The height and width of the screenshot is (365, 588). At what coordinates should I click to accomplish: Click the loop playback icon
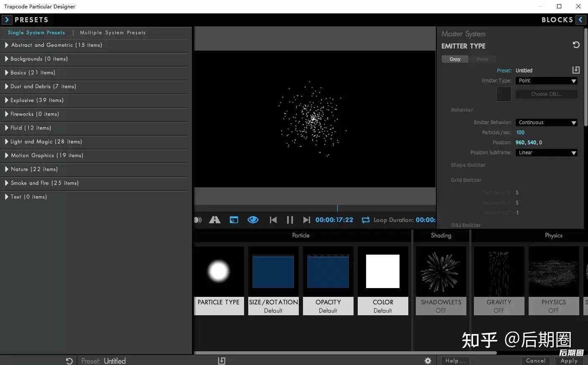[365, 220]
